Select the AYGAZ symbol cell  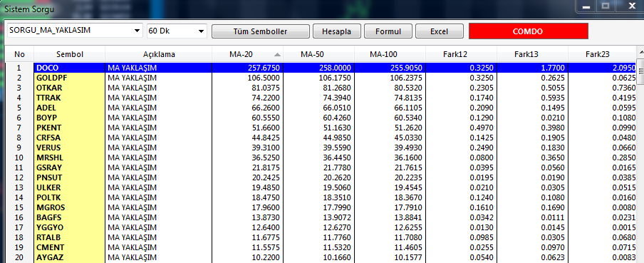click(69, 257)
